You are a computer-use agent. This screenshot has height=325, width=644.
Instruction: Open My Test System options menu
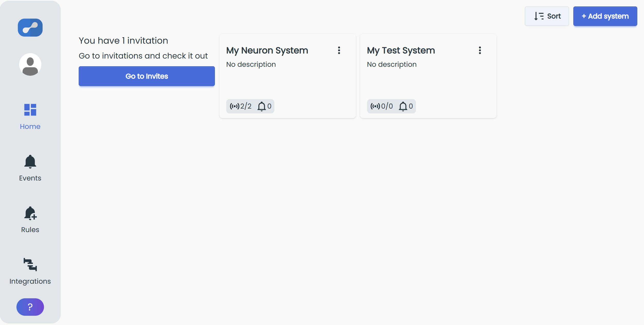tap(480, 50)
